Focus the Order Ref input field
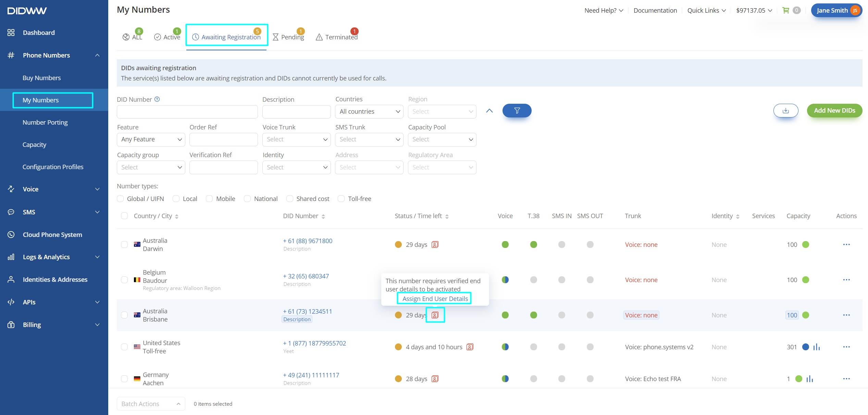 224,139
